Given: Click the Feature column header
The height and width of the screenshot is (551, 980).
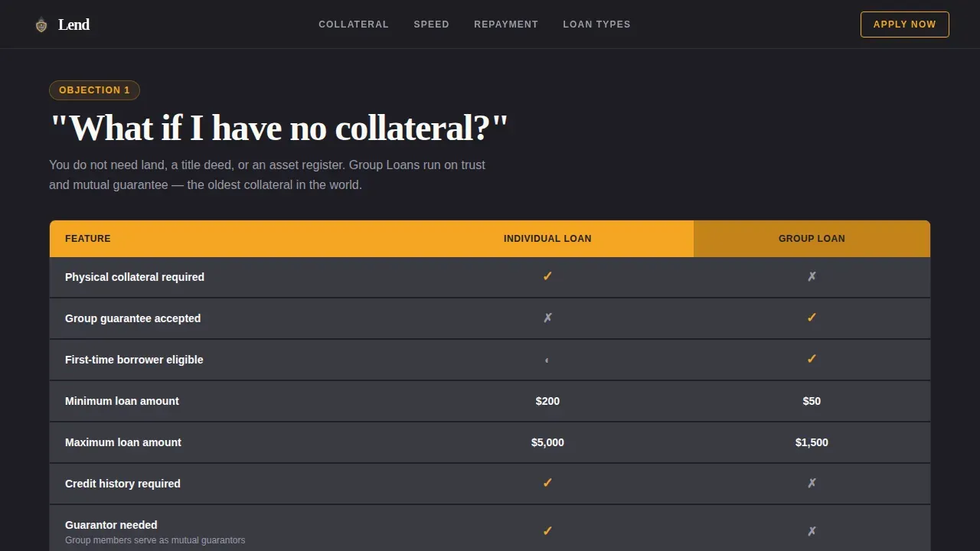Looking at the screenshot, I should (x=88, y=239).
